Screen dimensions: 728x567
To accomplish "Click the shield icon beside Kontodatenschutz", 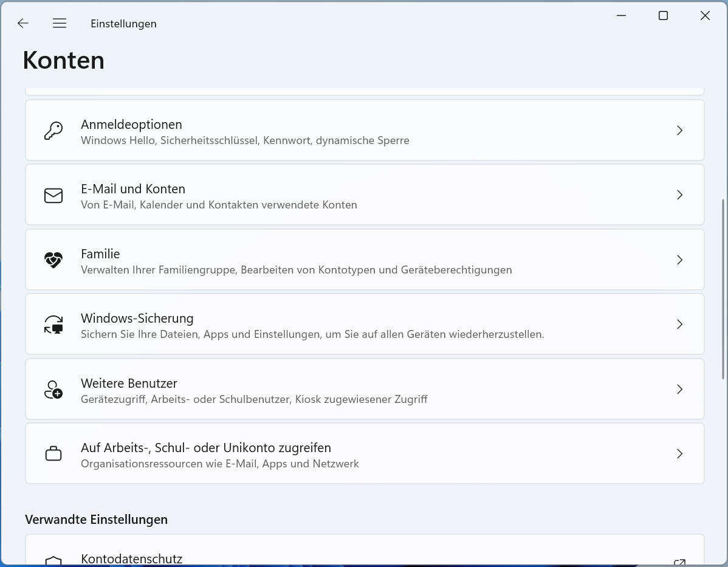I will coord(53,561).
